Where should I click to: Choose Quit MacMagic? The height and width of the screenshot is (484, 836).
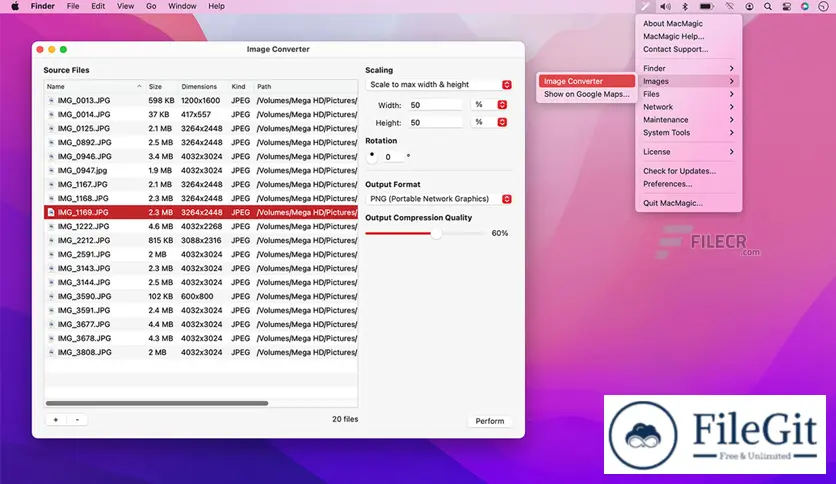pyautogui.click(x=672, y=203)
